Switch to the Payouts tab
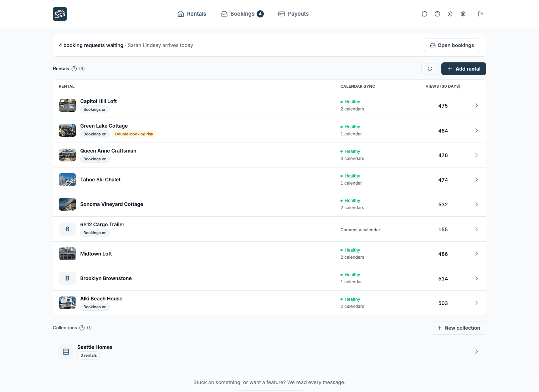 [x=294, y=14]
